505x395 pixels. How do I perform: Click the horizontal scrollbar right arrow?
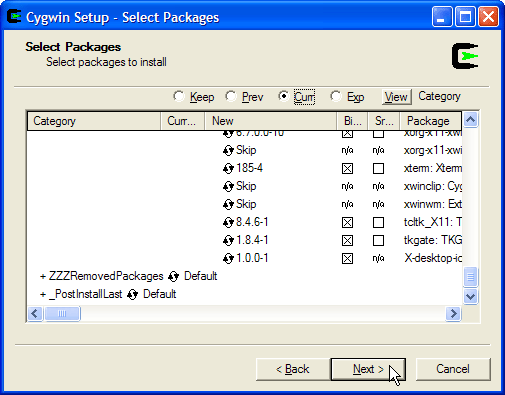coord(453,313)
